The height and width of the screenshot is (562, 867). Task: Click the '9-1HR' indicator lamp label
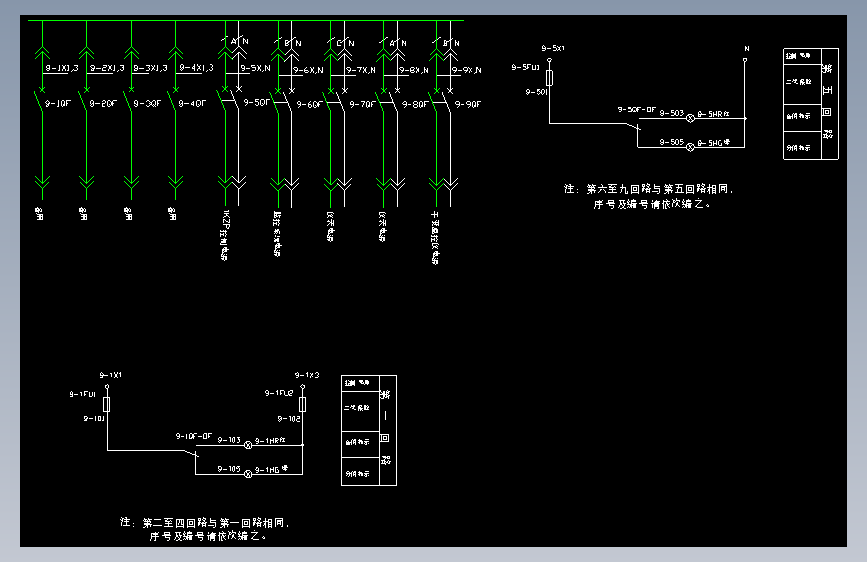click(x=270, y=441)
